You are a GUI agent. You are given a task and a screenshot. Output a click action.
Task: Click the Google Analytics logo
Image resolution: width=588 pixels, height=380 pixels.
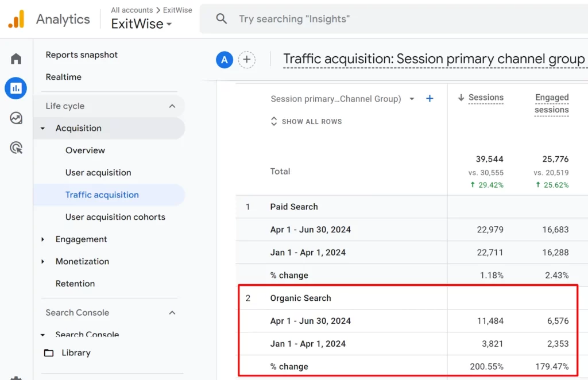(x=16, y=18)
